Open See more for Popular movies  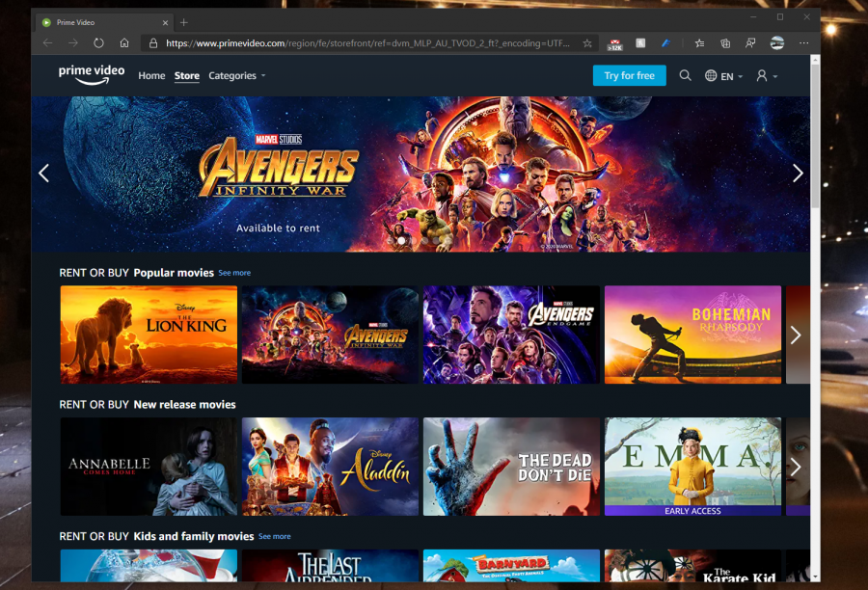234,273
